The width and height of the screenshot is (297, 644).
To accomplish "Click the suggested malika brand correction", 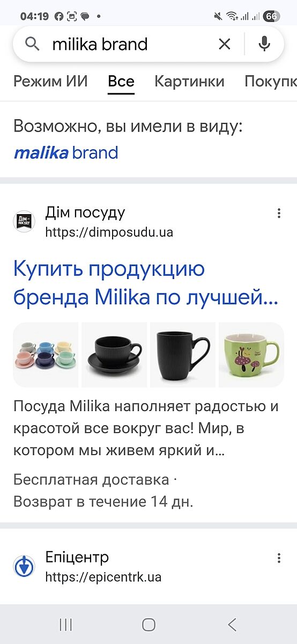I will click(x=65, y=153).
